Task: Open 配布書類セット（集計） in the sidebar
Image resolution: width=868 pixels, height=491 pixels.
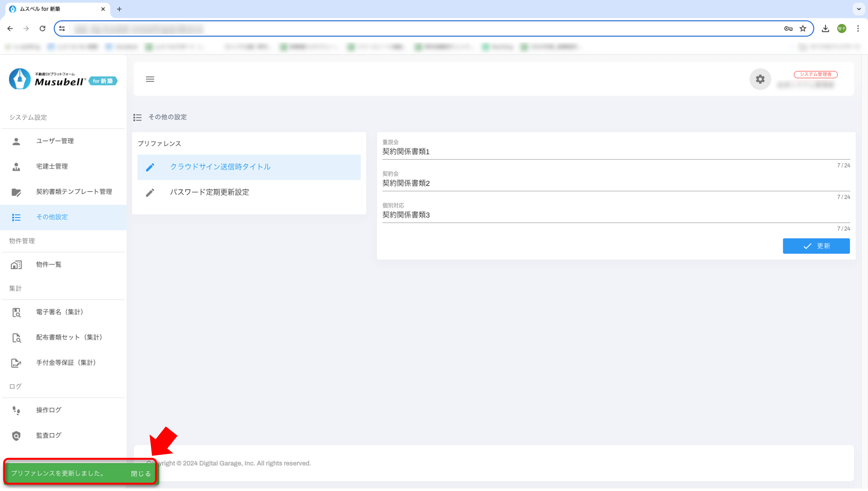Action: (69, 337)
